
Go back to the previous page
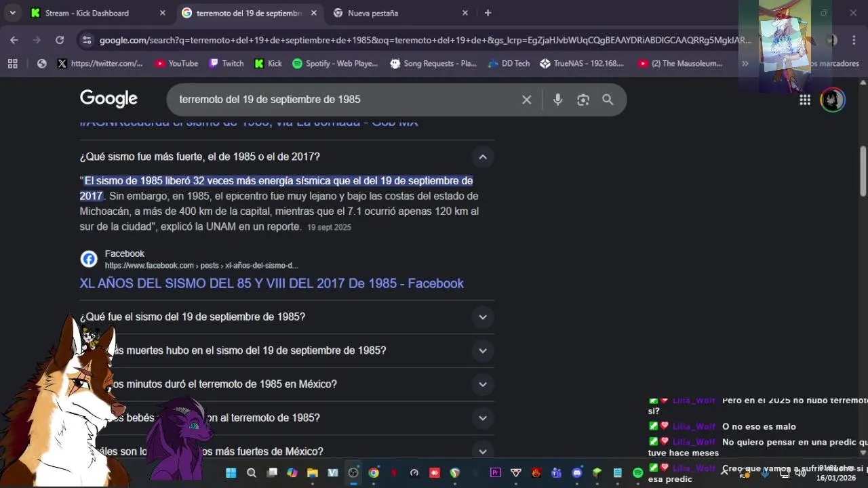[x=14, y=40]
